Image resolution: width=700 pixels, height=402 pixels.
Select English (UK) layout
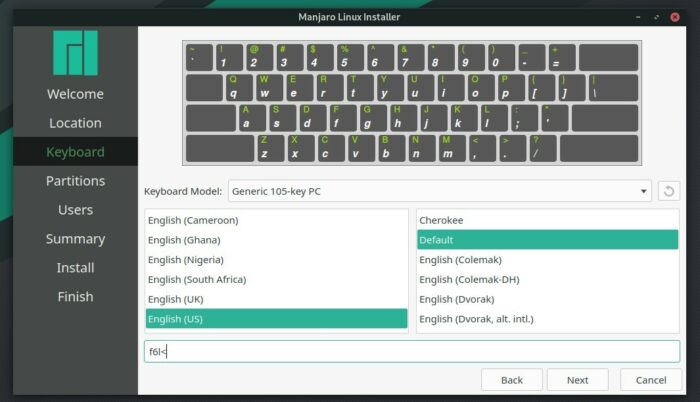tap(276, 299)
